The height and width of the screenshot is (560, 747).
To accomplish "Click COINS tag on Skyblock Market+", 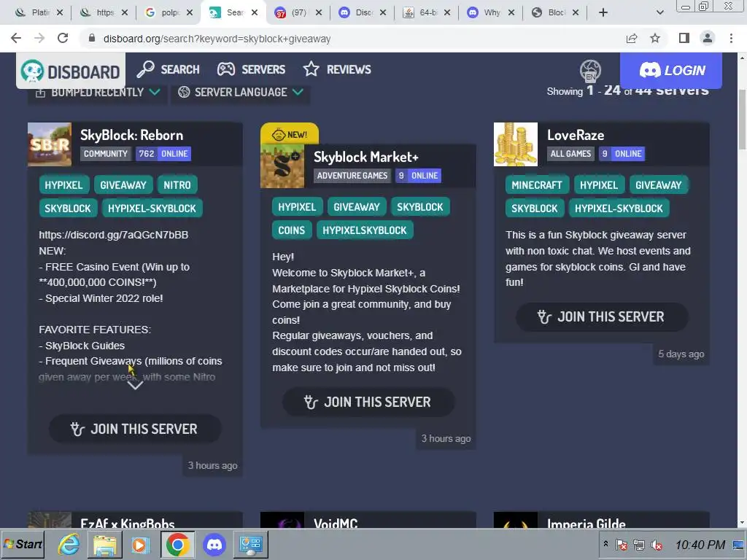I will (x=292, y=230).
